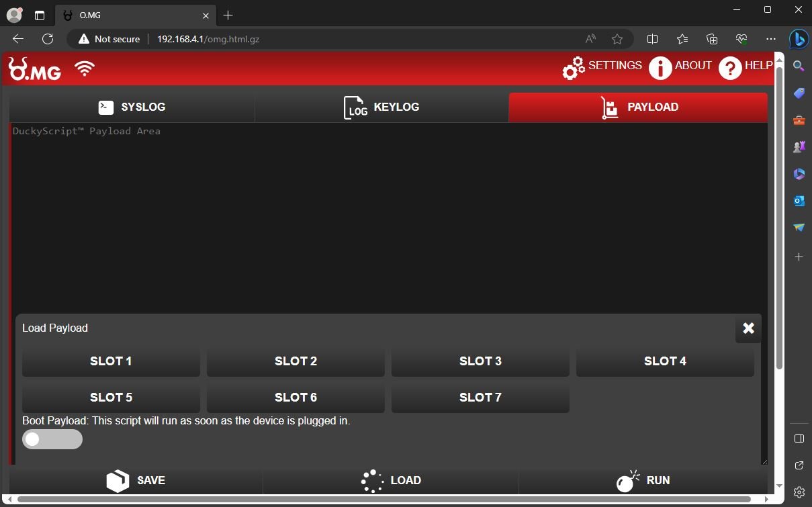Open Outlook in sidebar

pyautogui.click(x=799, y=201)
